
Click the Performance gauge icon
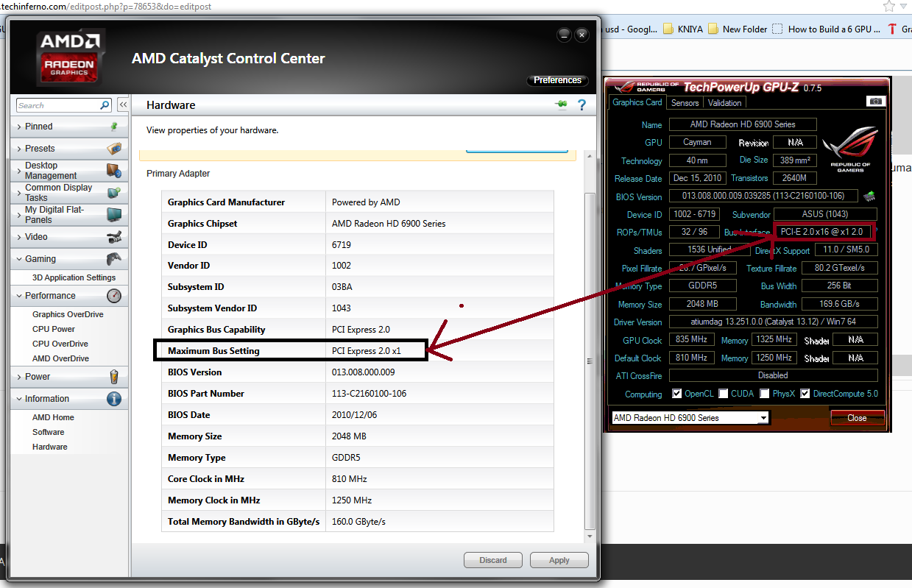click(114, 296)
